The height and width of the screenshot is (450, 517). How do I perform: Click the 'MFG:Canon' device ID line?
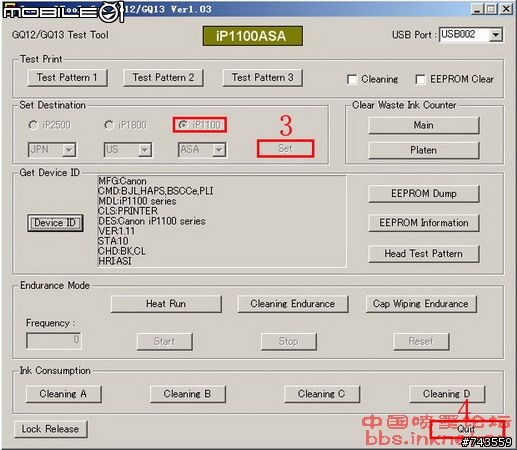point(122,181)
